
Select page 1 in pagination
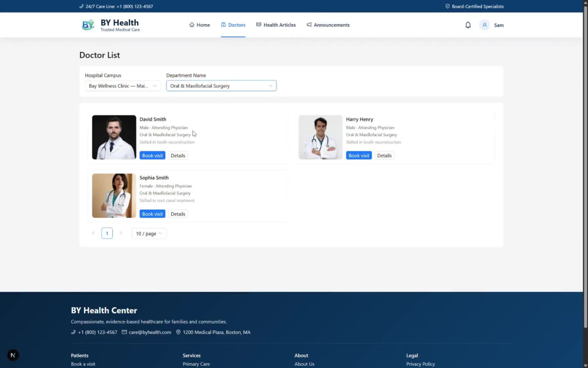point(107,233)
